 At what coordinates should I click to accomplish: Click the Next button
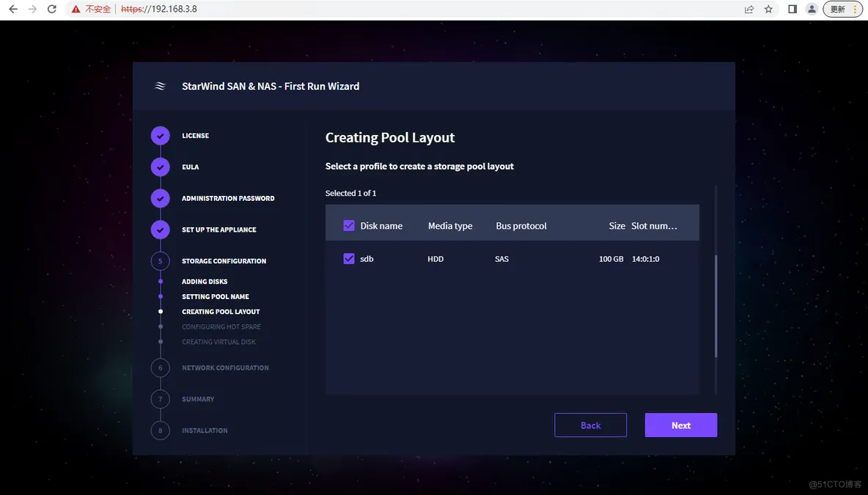(x=681, y=425)
